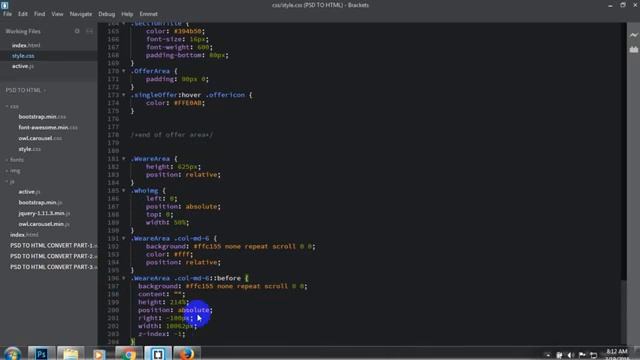
Task: Open the Extension Manager brick icon
Action: [x=633, y=49]
